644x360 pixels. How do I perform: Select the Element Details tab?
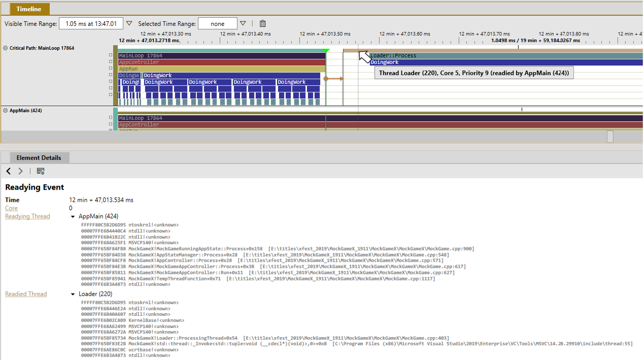click(x=39, y=158)
